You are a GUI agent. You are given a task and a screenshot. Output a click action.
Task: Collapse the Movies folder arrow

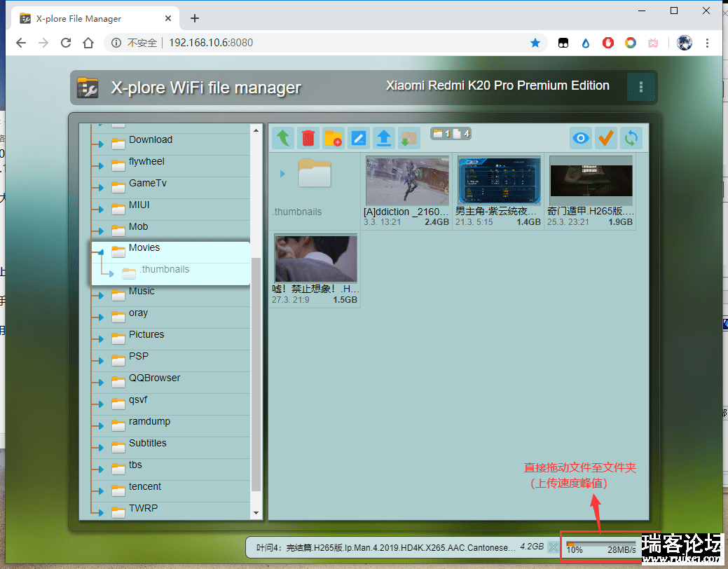click(100, 253)
